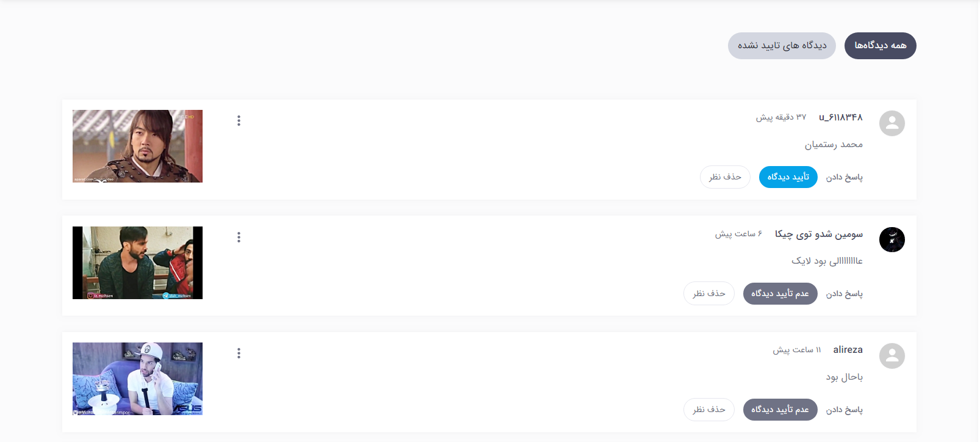Open the historical drama video thumbnail
Image resolution: width=980 pixels, height=442 pixels.
point(137,146)
